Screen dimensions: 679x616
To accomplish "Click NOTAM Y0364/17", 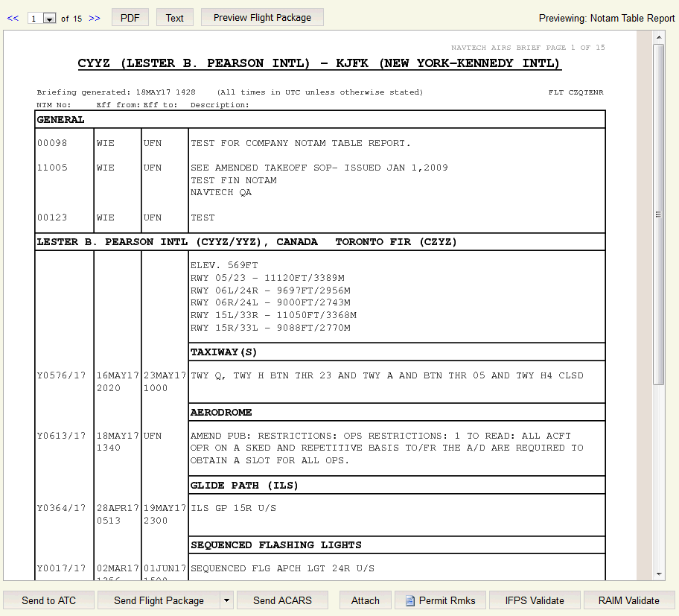I will click(x=61, y=508).
